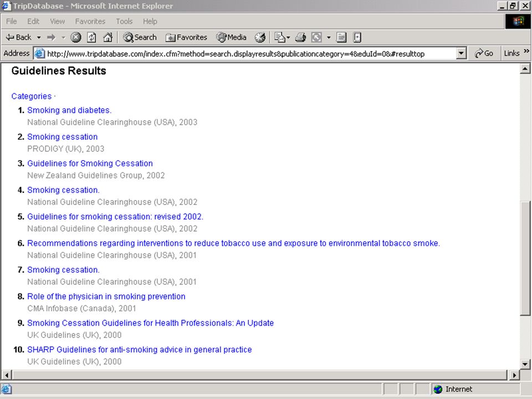532x399 pixels.
Task: Expand the Links bar chevron
Action: pos(526,52)
